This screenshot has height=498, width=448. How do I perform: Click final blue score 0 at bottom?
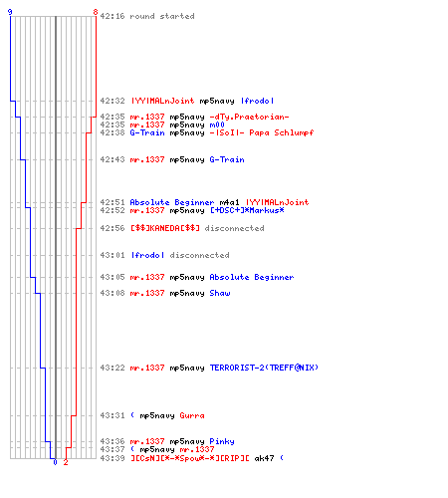[55, 462]
